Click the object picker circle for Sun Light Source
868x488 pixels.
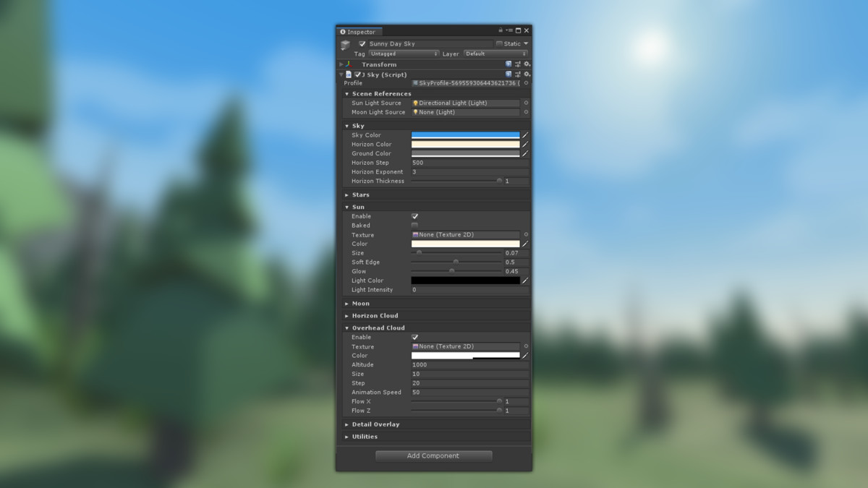click(526, 103)
